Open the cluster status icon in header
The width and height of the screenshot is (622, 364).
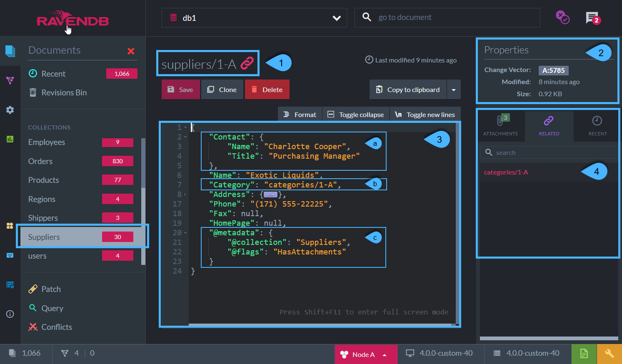pos(562,17)
